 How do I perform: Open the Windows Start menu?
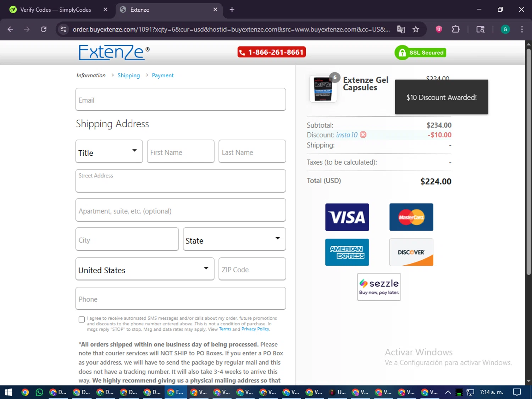8,392
